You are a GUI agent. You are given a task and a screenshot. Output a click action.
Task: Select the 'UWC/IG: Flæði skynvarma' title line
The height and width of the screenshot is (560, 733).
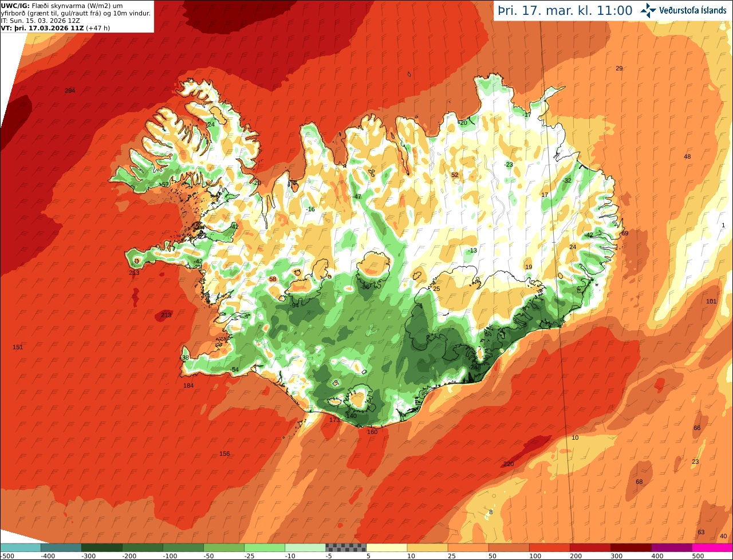(x=62, y=5)
